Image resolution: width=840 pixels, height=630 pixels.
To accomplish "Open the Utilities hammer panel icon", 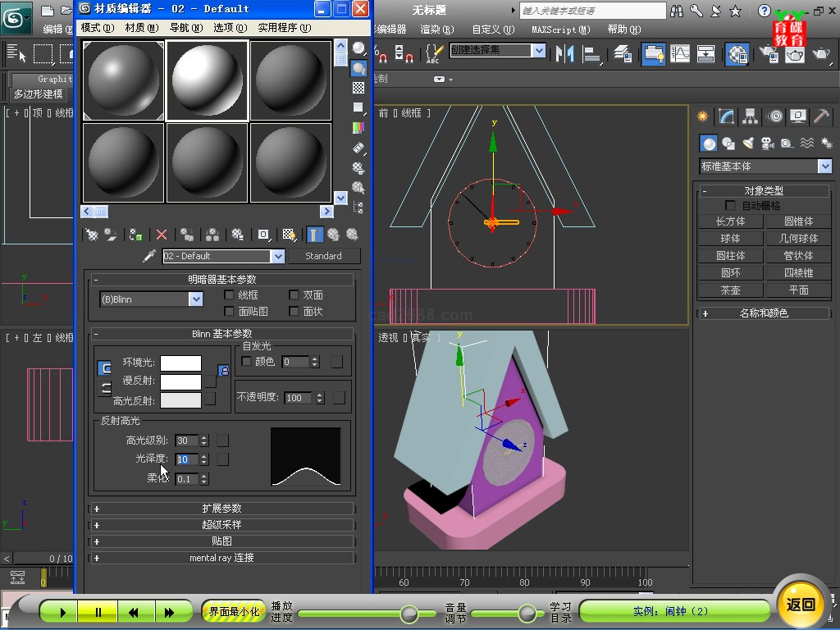I will click(821, 116).
